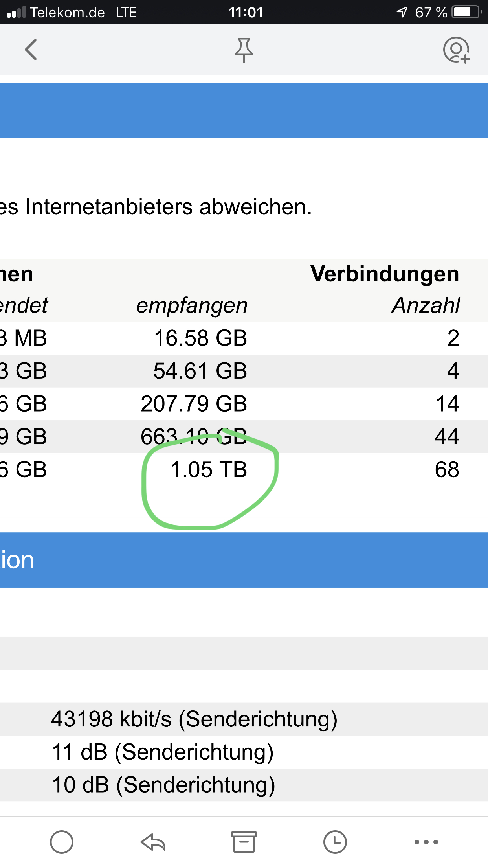Tap the 663.10 GB received value

point(194,437)
